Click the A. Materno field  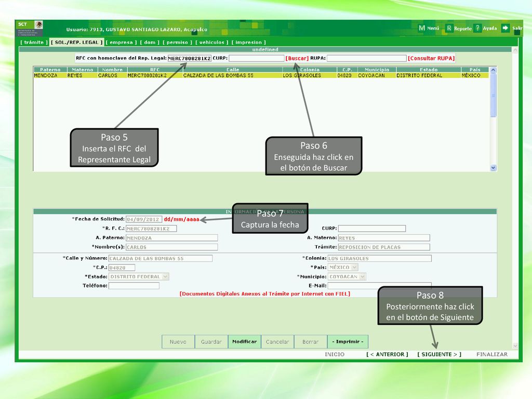[x=384, y=238]
